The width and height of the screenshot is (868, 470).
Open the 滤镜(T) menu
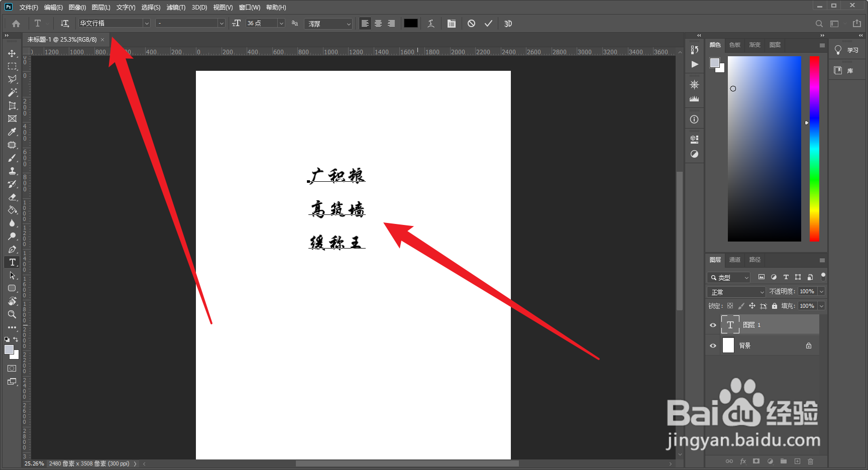(x=176, y=7)
